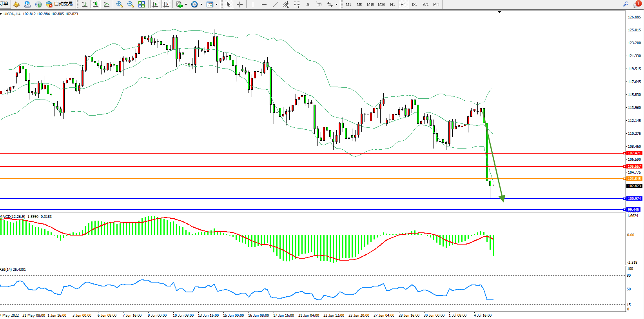Viewport: 644px width, 319px height.
Task: Toggle 自动交易 auto trading button
Action: click(60, 4)
